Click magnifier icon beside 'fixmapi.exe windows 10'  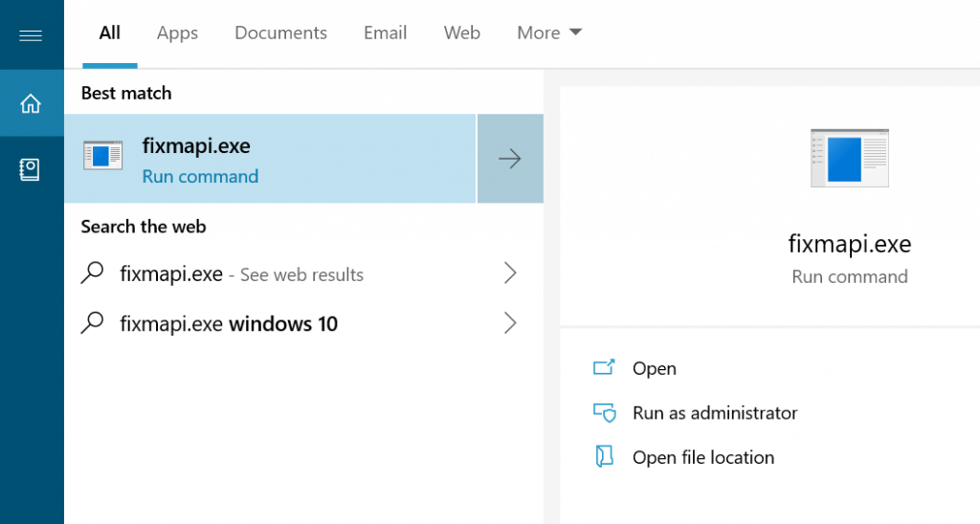(x=93, y=323)
